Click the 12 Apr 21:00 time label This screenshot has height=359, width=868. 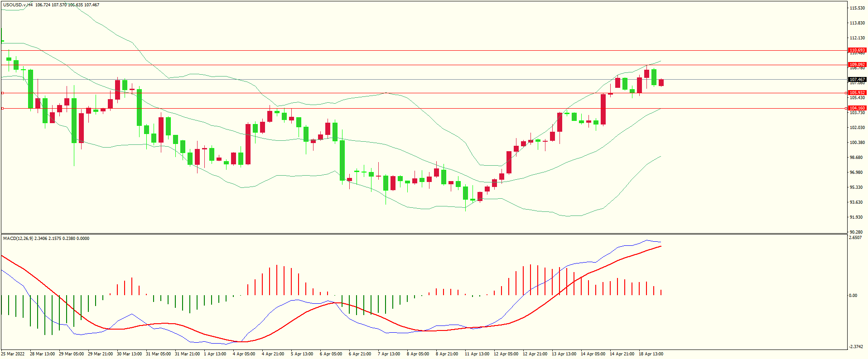[535, 354]
